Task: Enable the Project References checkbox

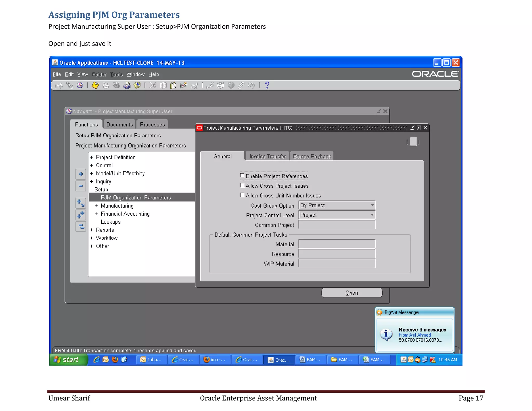Action: (242, 176)
